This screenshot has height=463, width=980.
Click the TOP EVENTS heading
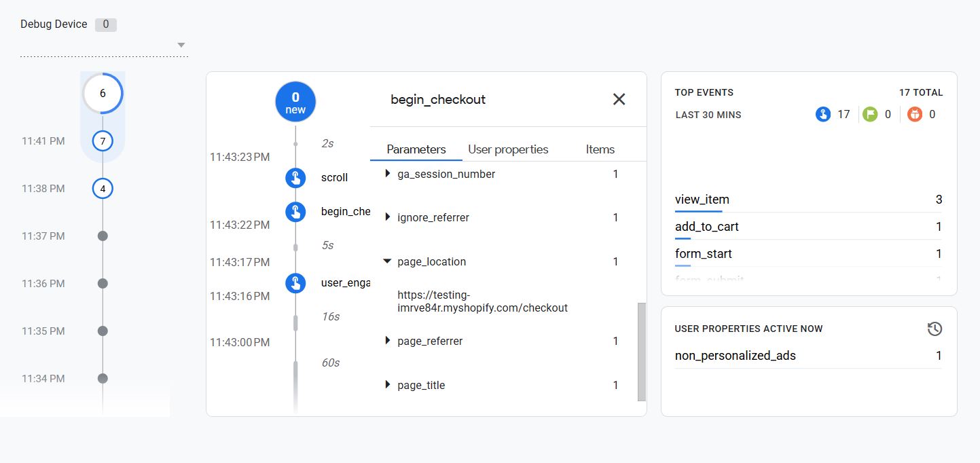click(x=704, y=92)
